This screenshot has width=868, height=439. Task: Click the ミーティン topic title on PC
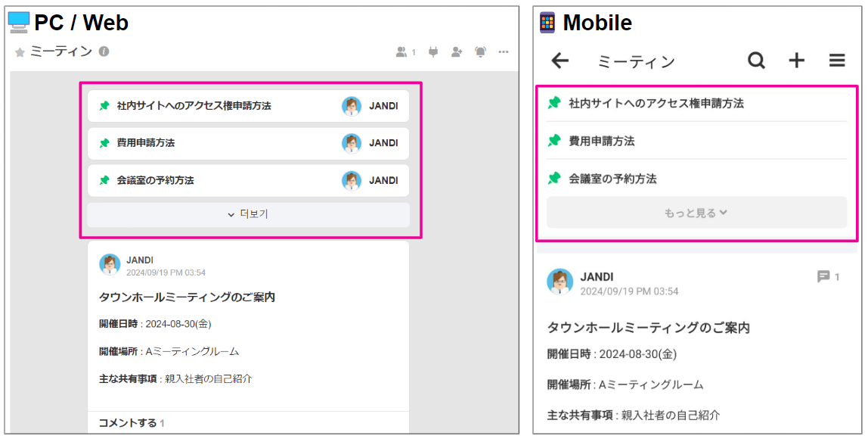tap(61, 51)
